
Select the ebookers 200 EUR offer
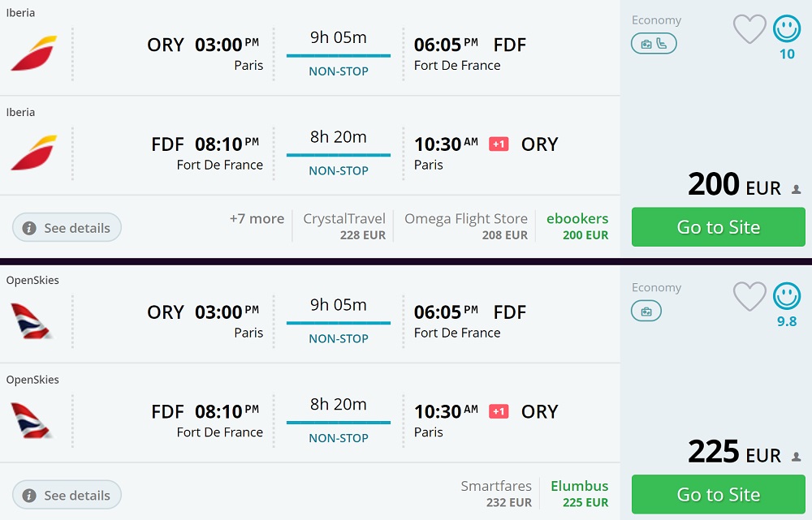tap(577, 226)
